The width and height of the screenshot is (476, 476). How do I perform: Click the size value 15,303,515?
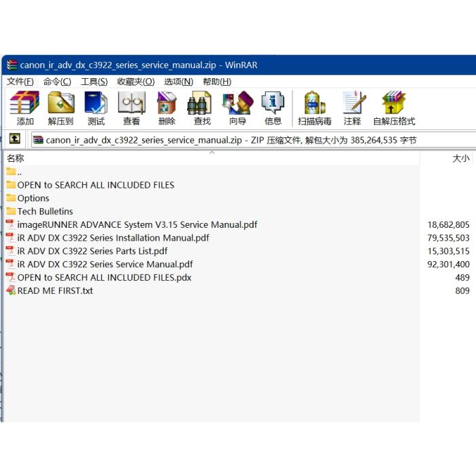tap(448, 251)
